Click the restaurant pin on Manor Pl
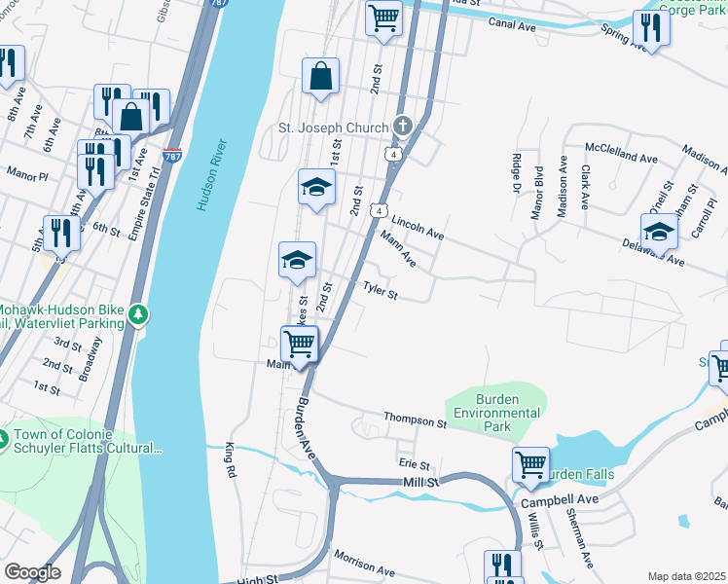The width and height of the screenshot is (728, 584). pos(96,174)
